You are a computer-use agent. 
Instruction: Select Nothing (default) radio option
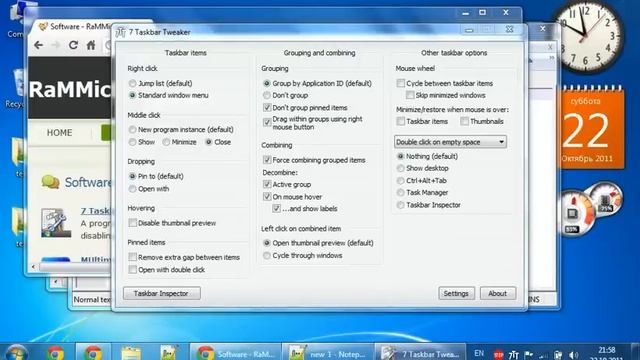[400, 156]
